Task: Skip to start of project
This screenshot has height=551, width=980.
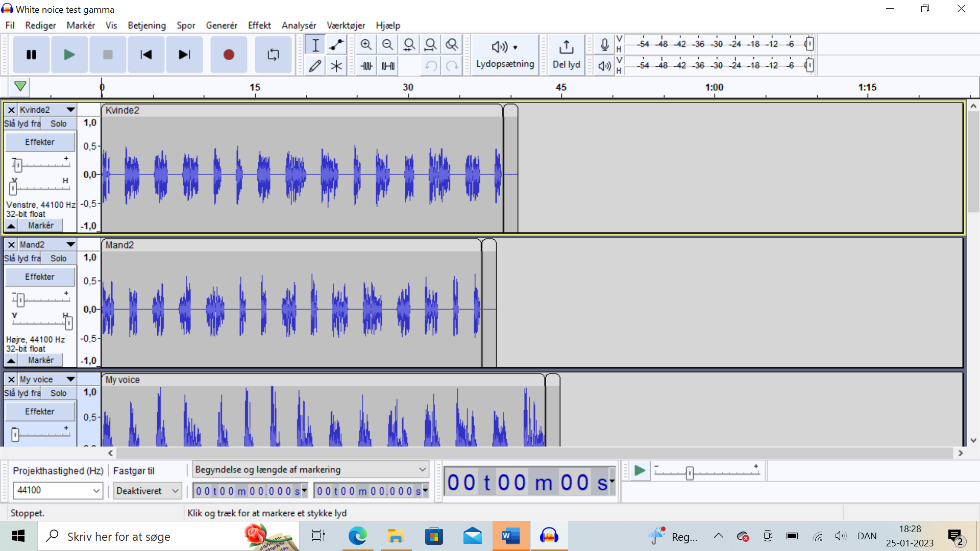Action: tap(146, 55)
